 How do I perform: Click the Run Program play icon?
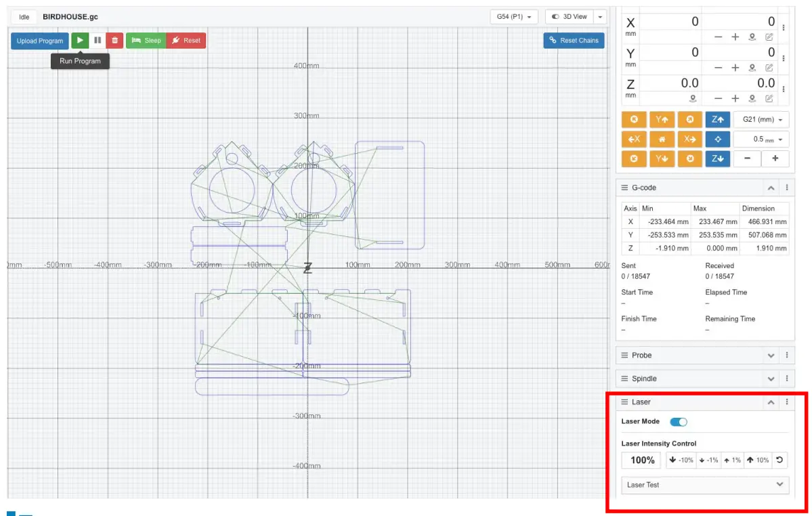[80, 40]
